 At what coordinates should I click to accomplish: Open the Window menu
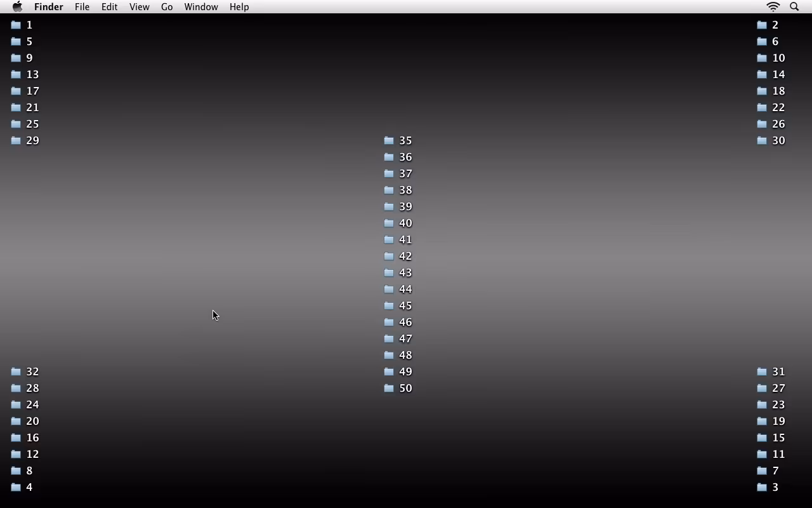click(200, 6)
